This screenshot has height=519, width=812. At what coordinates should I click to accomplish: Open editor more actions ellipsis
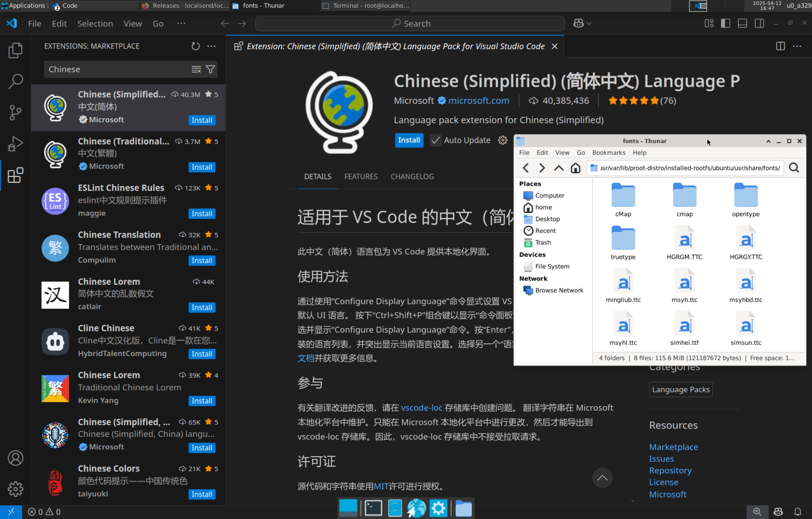tap(797, 46)
